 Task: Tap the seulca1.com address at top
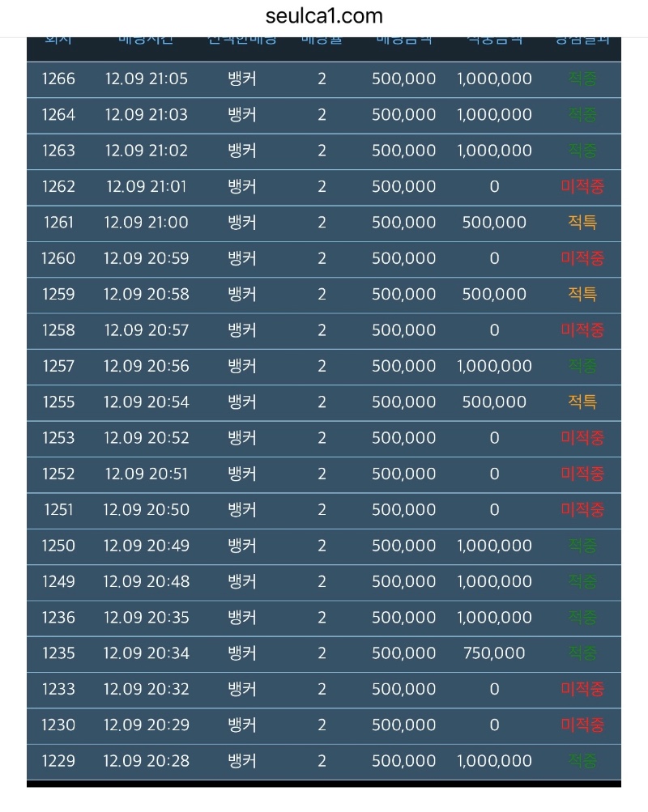[324, 16]
